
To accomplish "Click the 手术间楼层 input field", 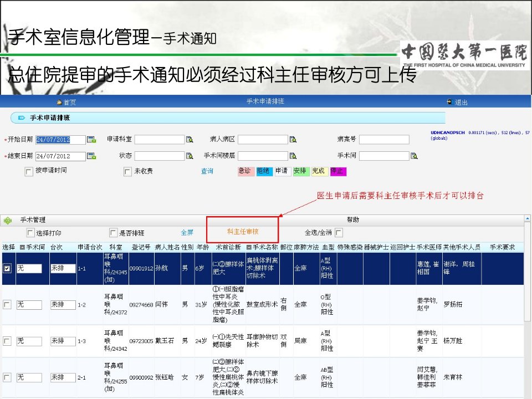I will pyautogui.click(x=263, y=156).
